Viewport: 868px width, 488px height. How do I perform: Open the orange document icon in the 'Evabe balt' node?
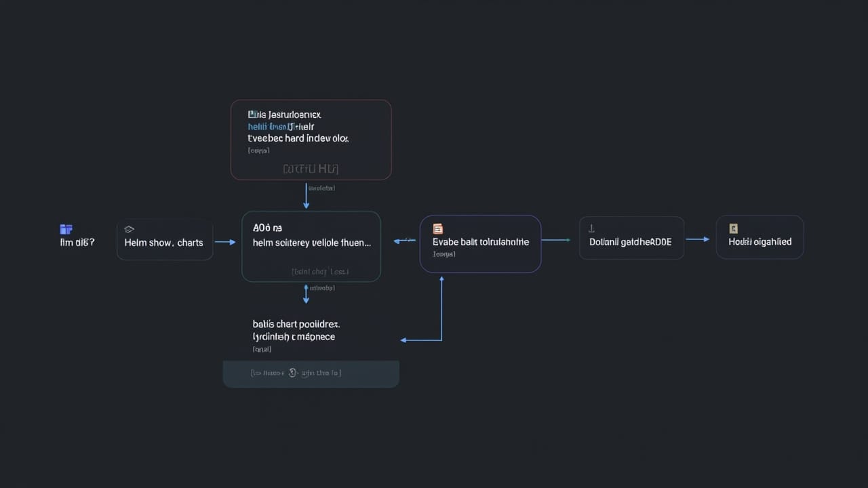[437, 228]
